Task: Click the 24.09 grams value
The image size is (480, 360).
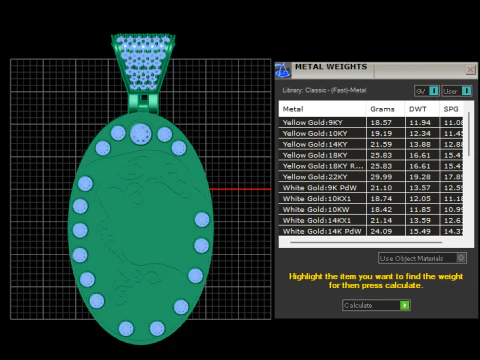Action: tap(381, 231)
